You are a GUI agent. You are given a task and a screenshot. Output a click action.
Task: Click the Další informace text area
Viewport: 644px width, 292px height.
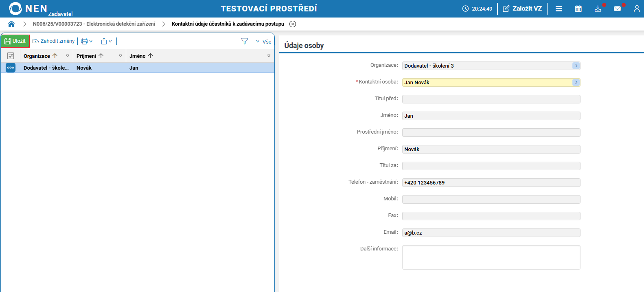pyautogui.click(x=491, y=257)
